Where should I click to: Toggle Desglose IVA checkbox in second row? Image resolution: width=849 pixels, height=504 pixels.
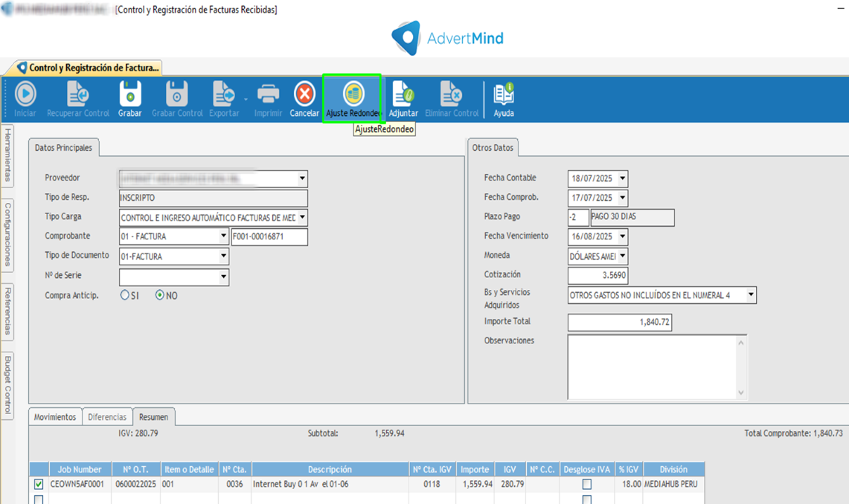tap(587, 500)
